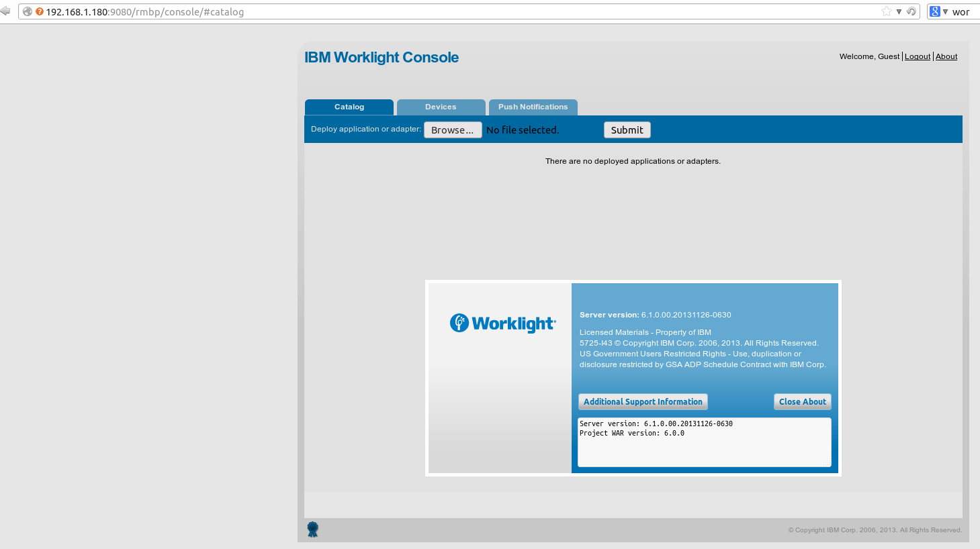Click the 'no deployed applications or adapters' message

point(633,161)
